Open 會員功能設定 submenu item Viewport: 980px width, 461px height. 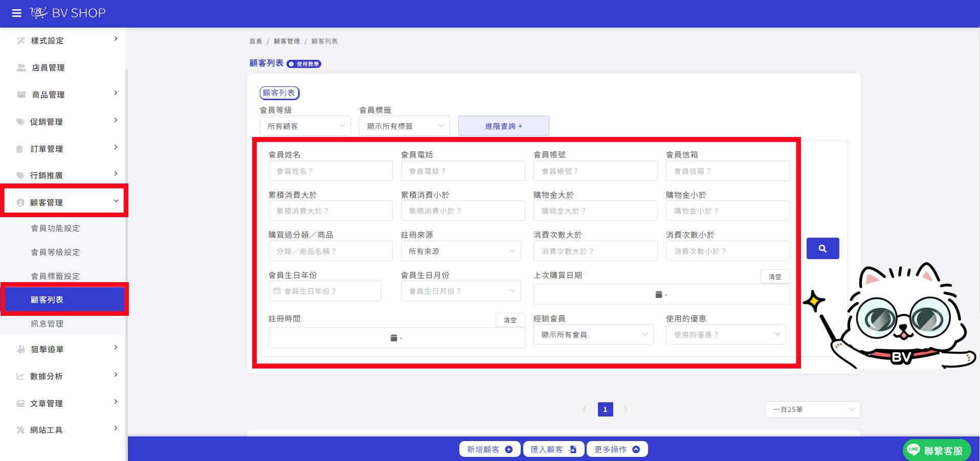(56, 228)
